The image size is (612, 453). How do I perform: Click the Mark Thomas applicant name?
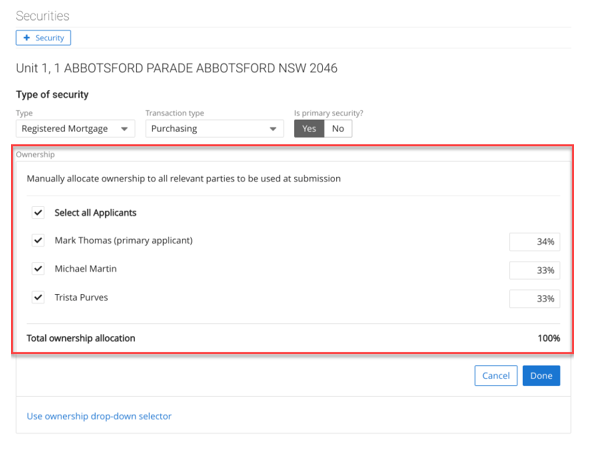tap(123, 241)
